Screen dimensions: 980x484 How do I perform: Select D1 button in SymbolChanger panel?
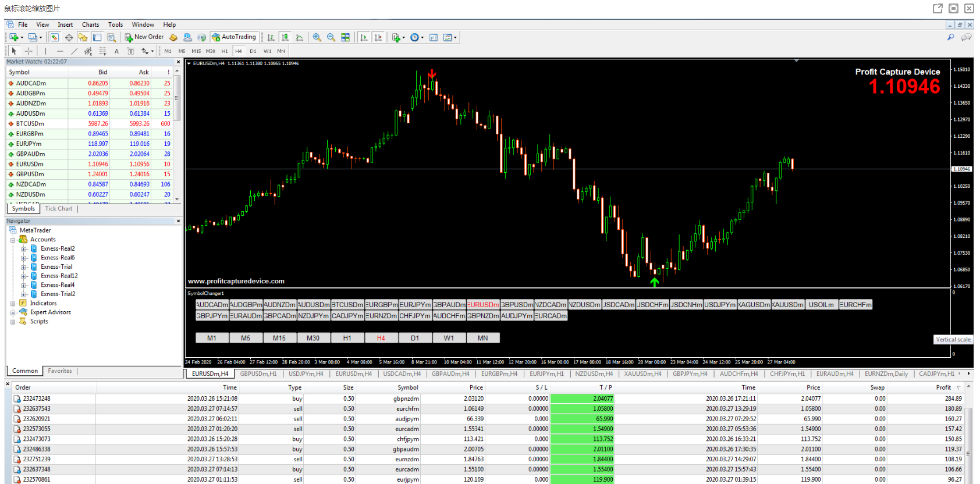415,338
